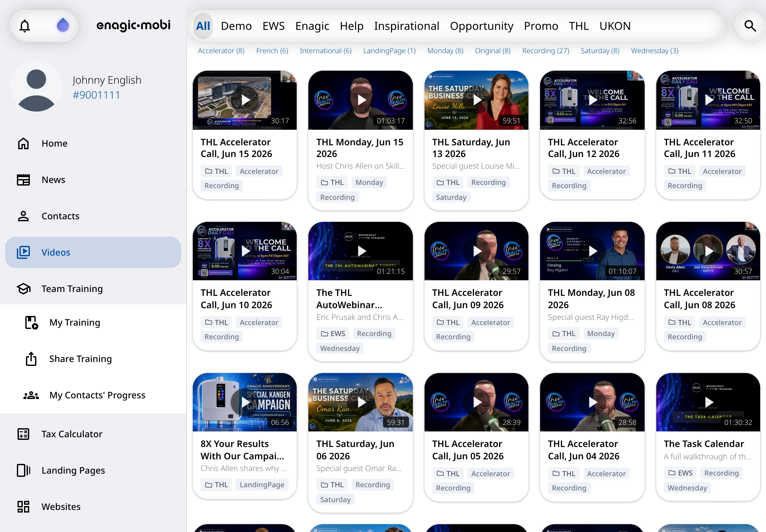
Task: Click the My Contacts' Progress group icon
Action: point(31,395)
